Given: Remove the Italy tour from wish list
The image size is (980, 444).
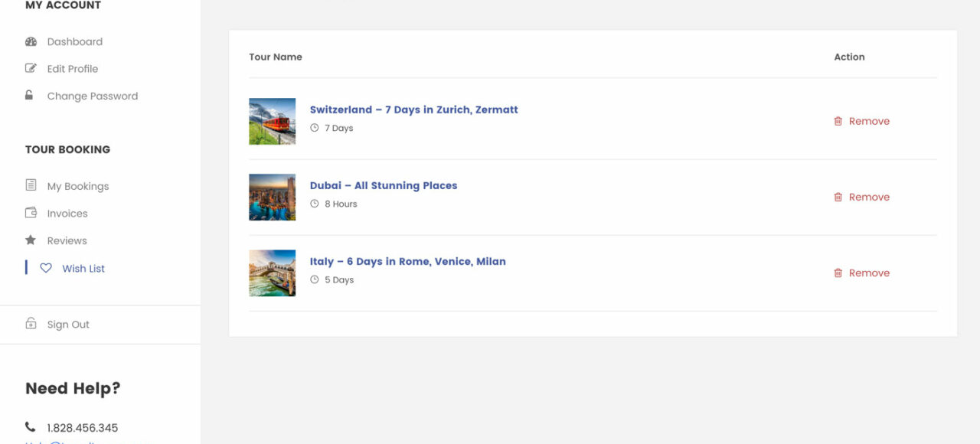Looking at the screenshot, I should tap(868, 273).
